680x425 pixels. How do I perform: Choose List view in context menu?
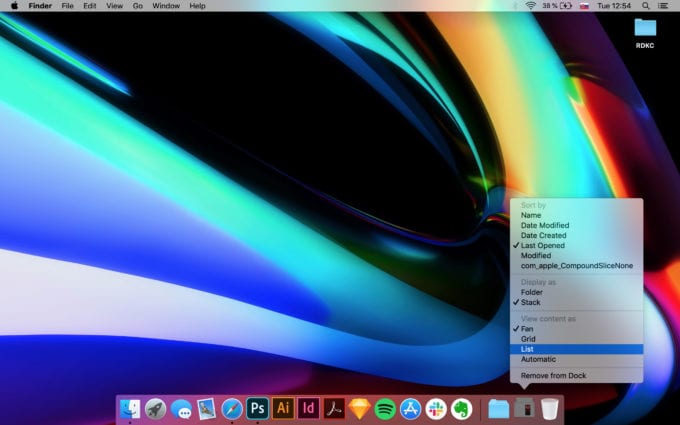528,349
